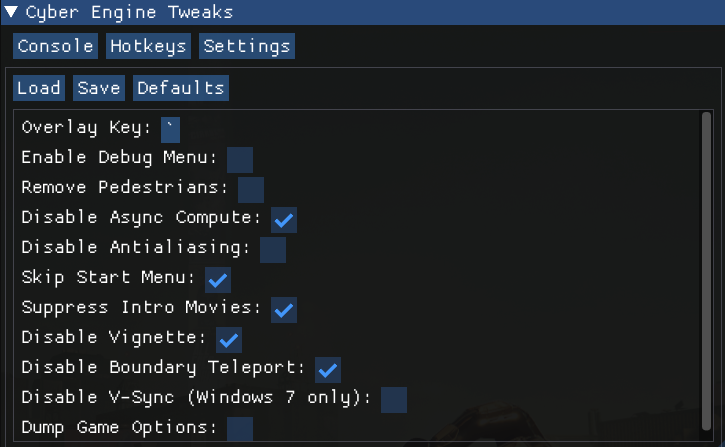Screen dimensions: 725x447
Task: Turn off Disable Boundary Teleport
Action: coord(328,370)
